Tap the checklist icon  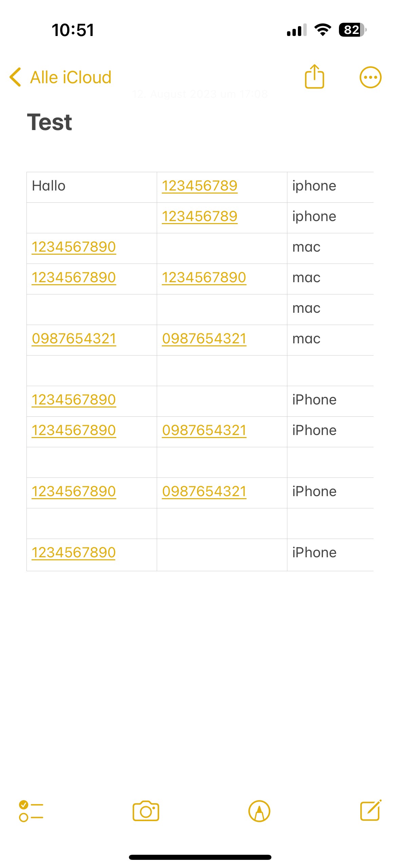coord(31,811)
